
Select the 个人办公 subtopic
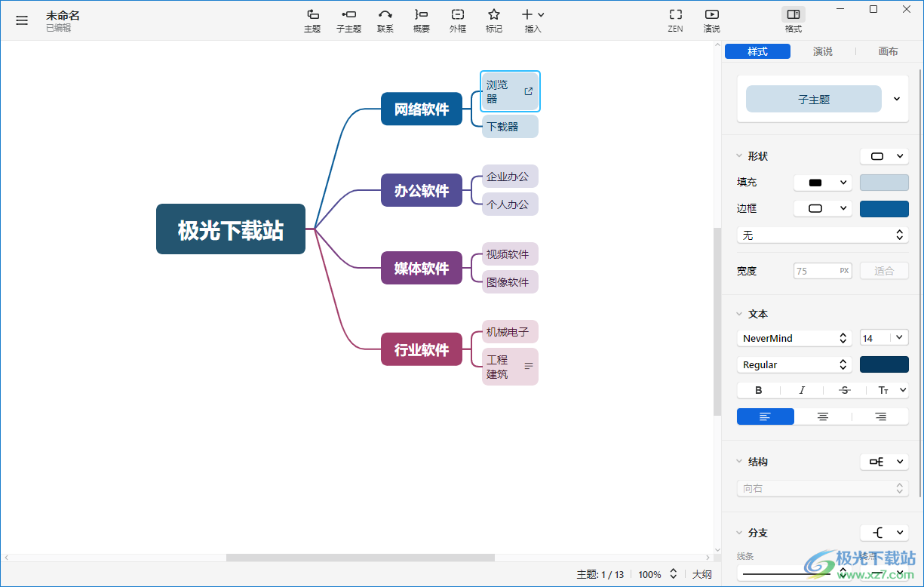click(510, 204)
